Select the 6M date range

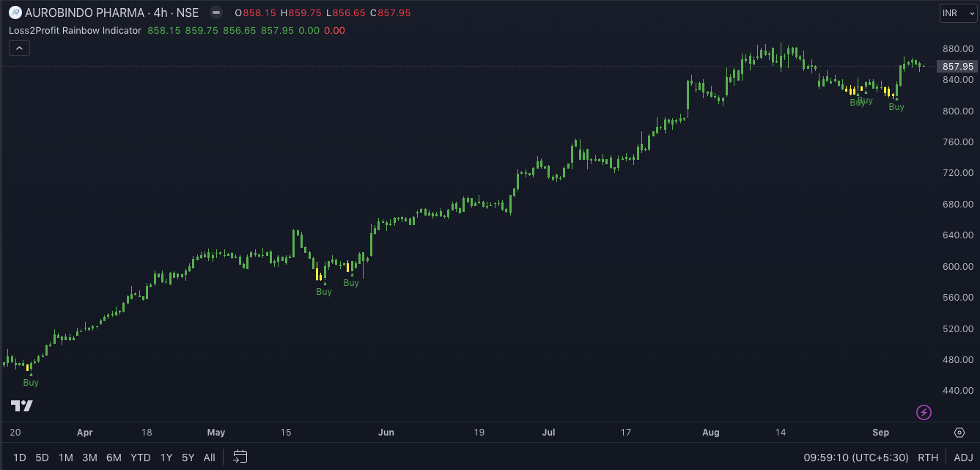click(x=114, y=458)
